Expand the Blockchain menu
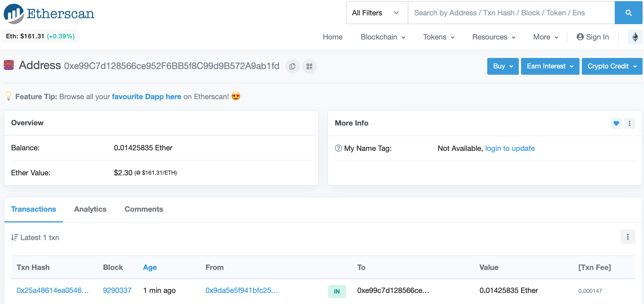Image resolution: width=644 pixels, height=304 pixels. point(383,37)
